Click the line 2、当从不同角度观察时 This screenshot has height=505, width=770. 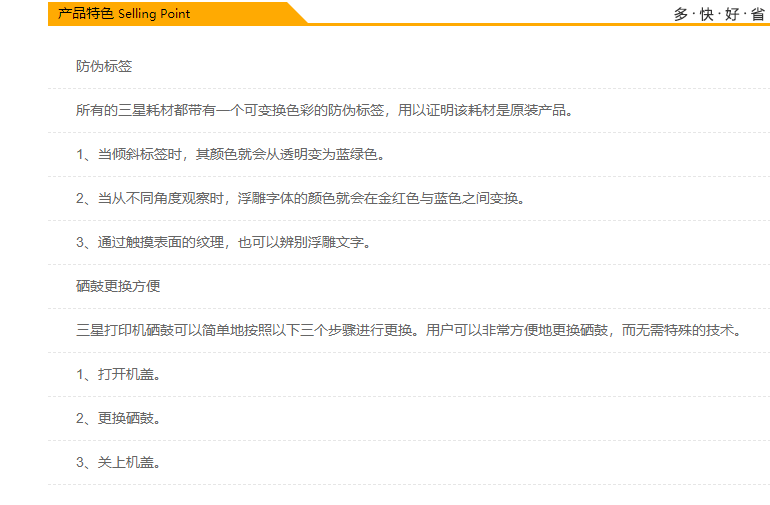point(301,198)
